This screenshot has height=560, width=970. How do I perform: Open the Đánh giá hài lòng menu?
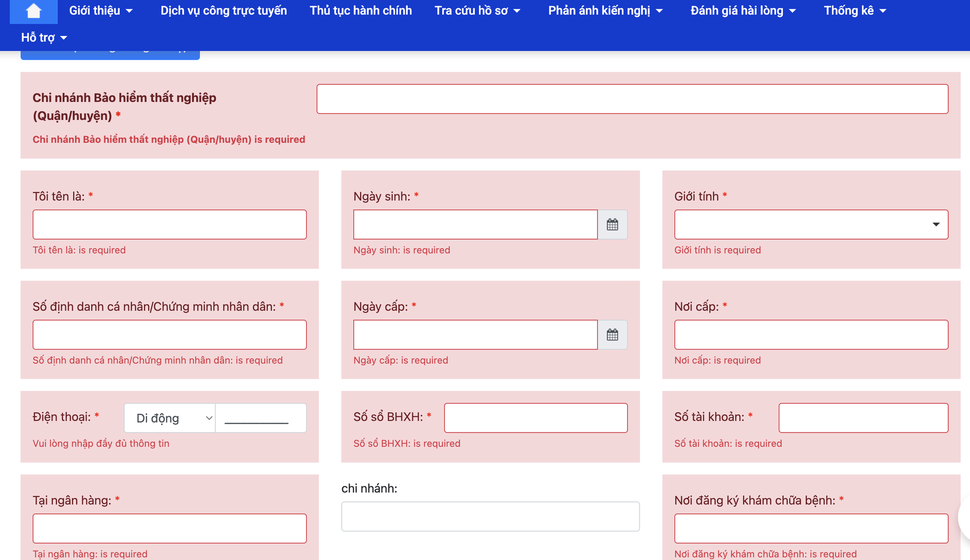click(x=743, y=10)
